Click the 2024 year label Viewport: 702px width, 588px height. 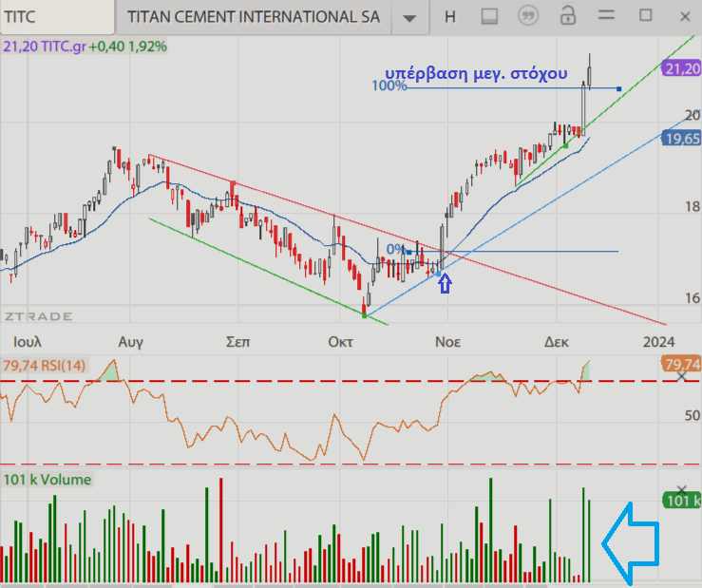(x=658, y=342)
